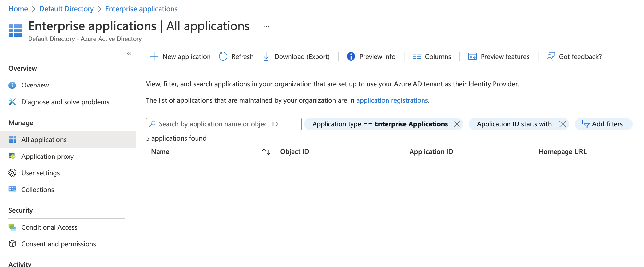Click the 5 applications found text
The image size is (644, 267).
176,138
